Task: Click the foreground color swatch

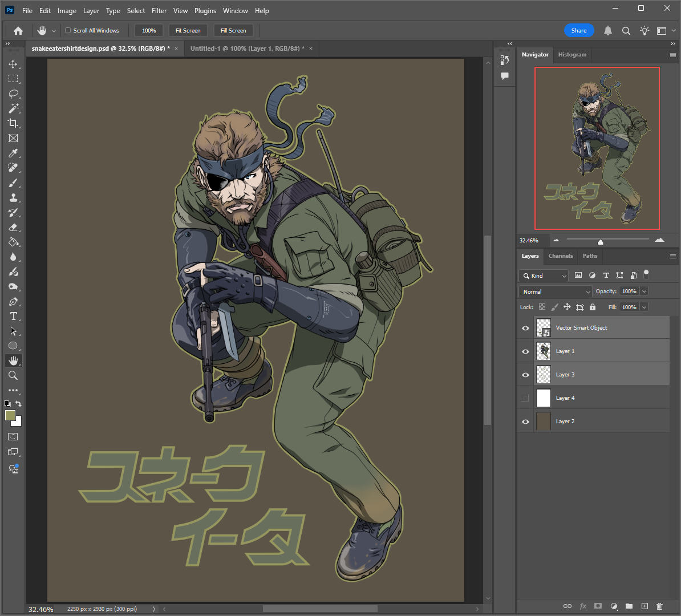Action: pos(10,415)
